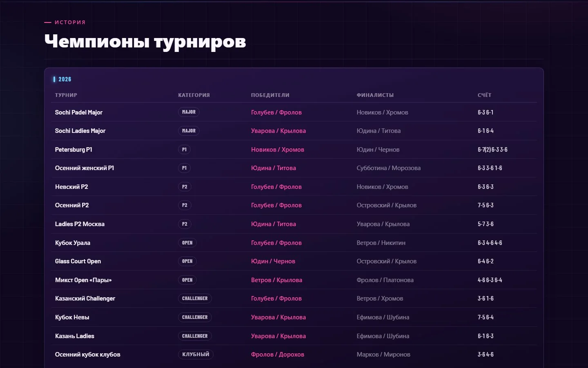Select 'Осенний P2' tournament name
The image size is (588, 368).
click(x=72, y=205)
